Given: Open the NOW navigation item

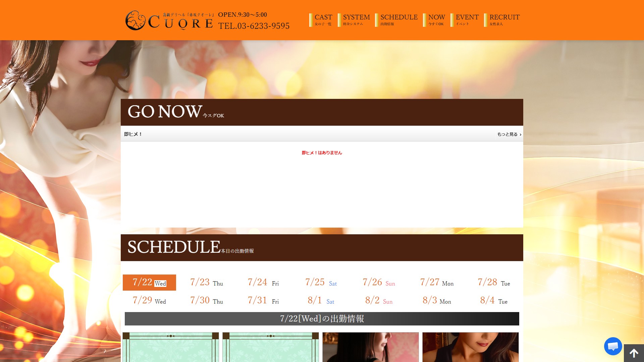Looking at the screenshot, I should pos(434,20).
